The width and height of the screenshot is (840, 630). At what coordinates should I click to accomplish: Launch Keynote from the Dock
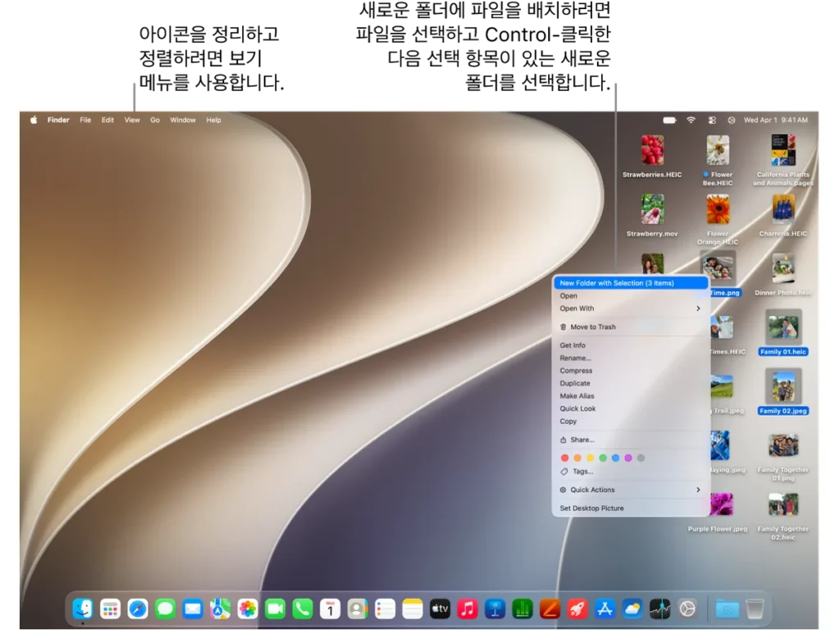tap(495, 609)
